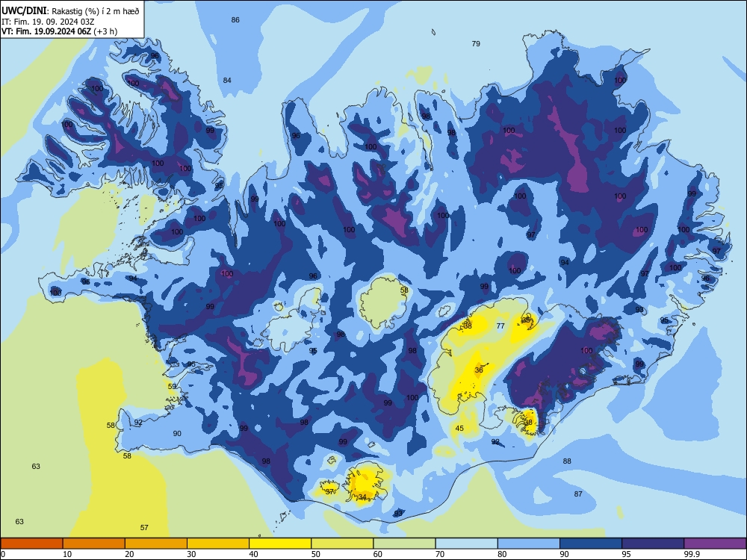Image resolution: width=747 pixels, height=560 pixels.
Task: Click the '34' value in the southern yellow patch
Action: pos(362,497)
